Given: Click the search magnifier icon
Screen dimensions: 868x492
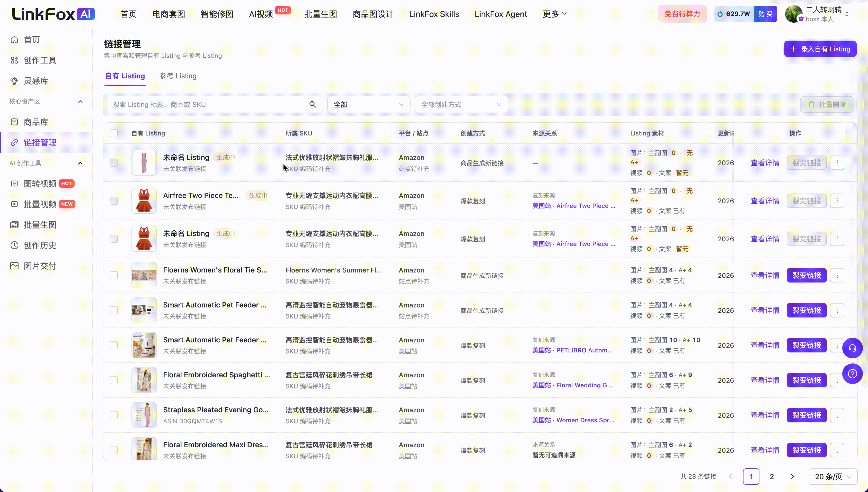Looking at the screenshot, I should 312,104.
